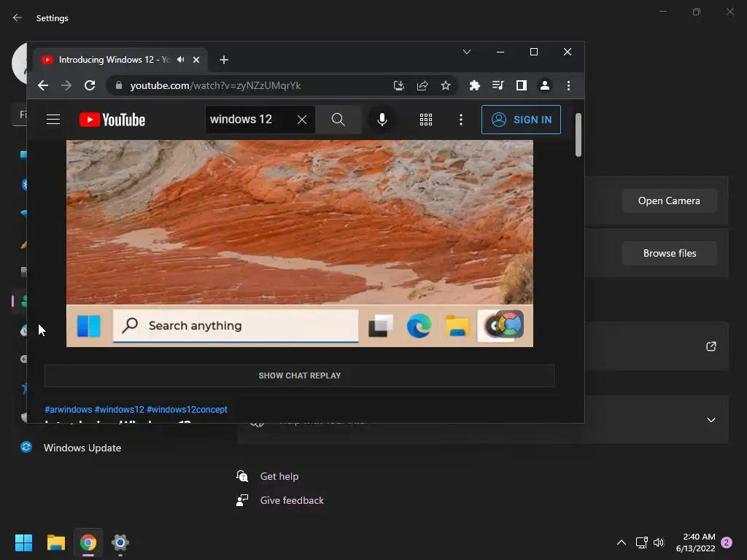747x560 pixels.
Task: Search with voice microphone button
Action: 382,120
